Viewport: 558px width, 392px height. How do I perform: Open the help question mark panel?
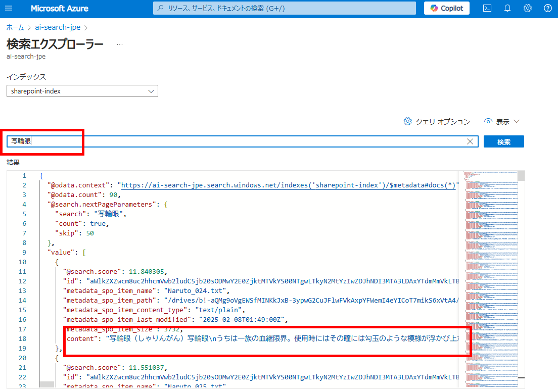pyautogui.click(x=547, y=8)
